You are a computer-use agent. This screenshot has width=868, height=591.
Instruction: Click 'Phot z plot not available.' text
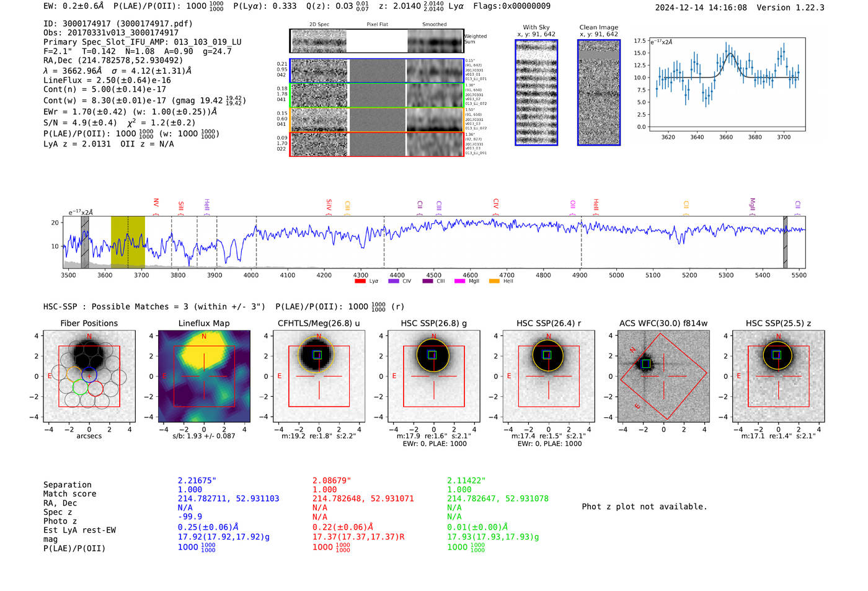(x=644, y=507)
